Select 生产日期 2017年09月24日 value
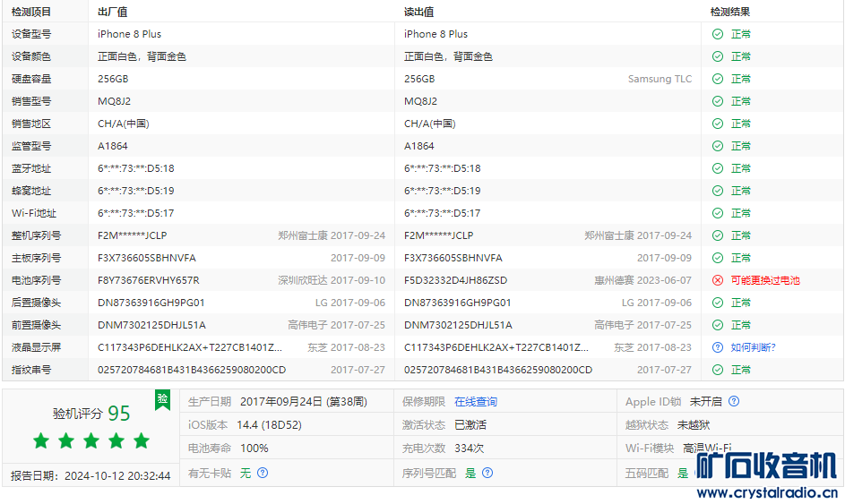This screenshot has width=845, height=504. tap(304, 402)
